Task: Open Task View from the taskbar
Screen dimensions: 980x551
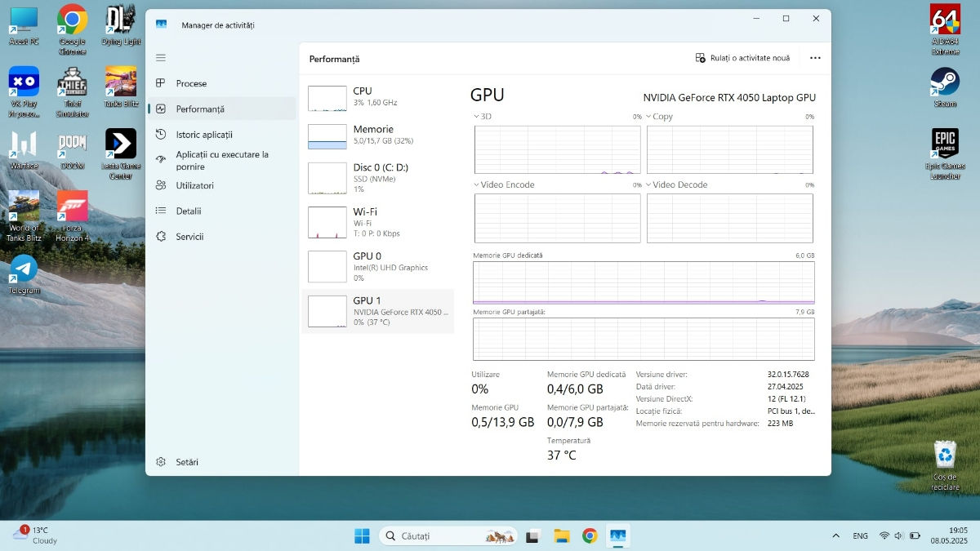Action: (532, 535)
